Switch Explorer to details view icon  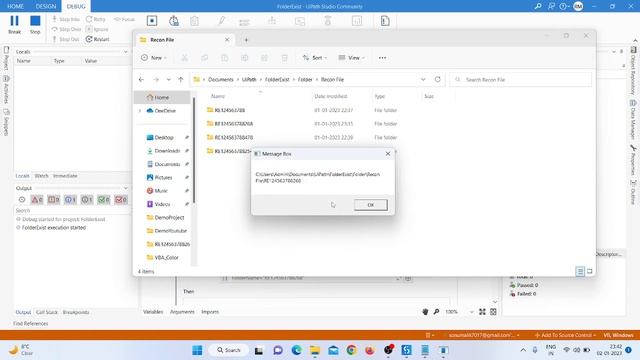pyautogui.click(x=580, y=271)
